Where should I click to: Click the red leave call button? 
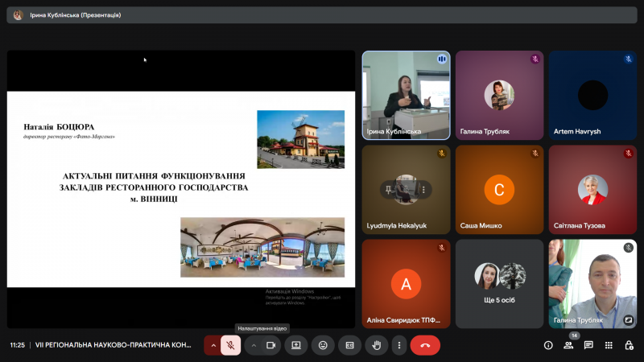point(425,345)
